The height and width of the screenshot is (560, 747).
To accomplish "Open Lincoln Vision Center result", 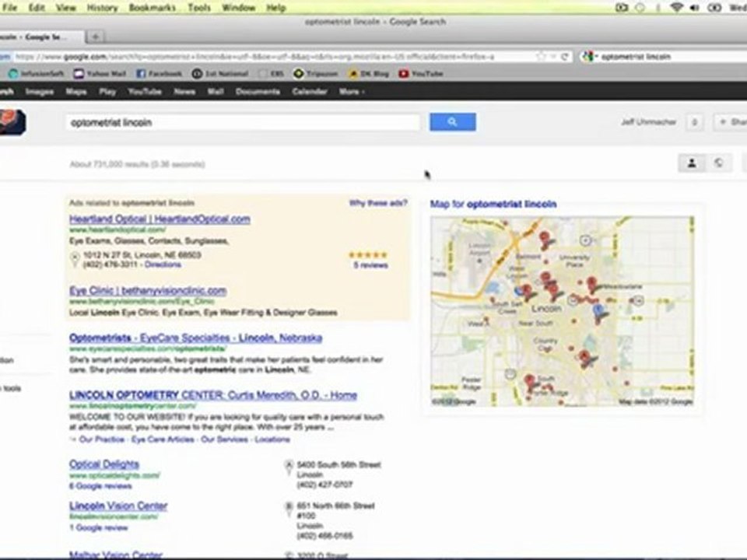I will [x=118, y=506].
